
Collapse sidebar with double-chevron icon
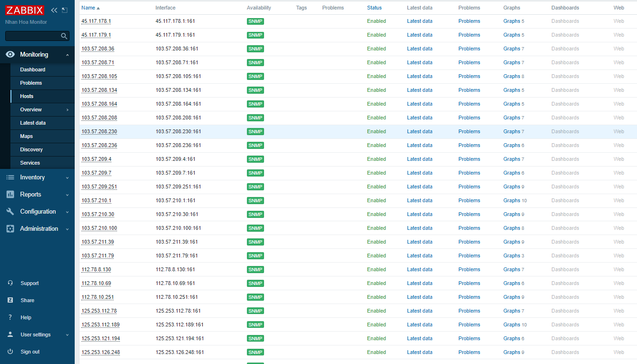pyautogui.click(x=54, y=10)
